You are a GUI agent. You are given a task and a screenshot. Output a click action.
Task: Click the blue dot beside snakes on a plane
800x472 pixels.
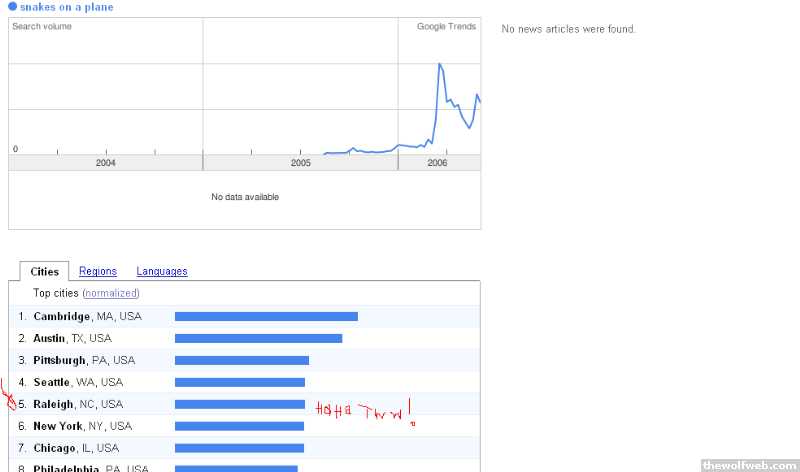(x=13, y=7)
